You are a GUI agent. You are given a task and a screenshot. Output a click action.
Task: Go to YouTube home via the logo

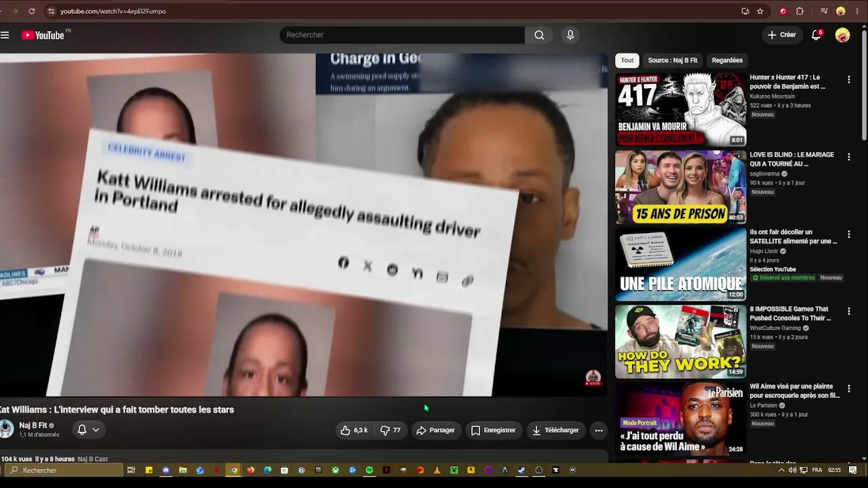point(43,35)
